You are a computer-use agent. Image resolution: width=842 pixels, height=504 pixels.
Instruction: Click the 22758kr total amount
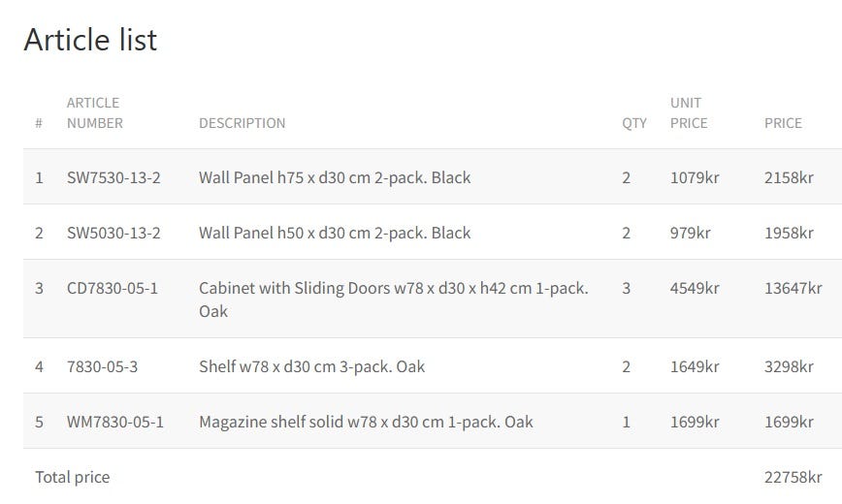click(x=793, y=477)
